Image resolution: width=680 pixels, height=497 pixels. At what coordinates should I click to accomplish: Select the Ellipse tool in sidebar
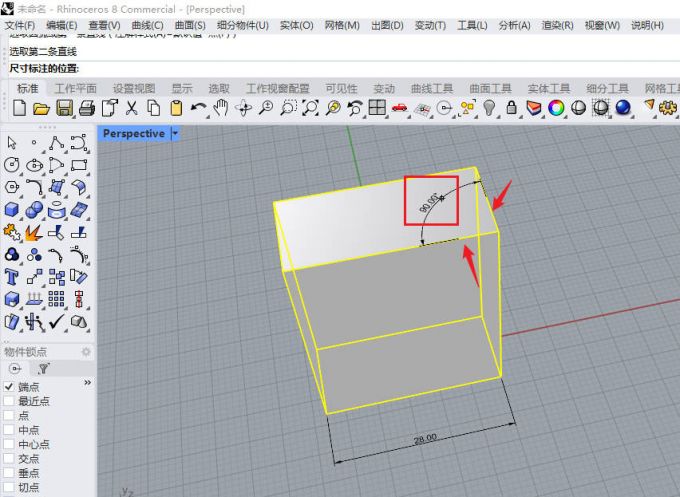click(34, 165)
